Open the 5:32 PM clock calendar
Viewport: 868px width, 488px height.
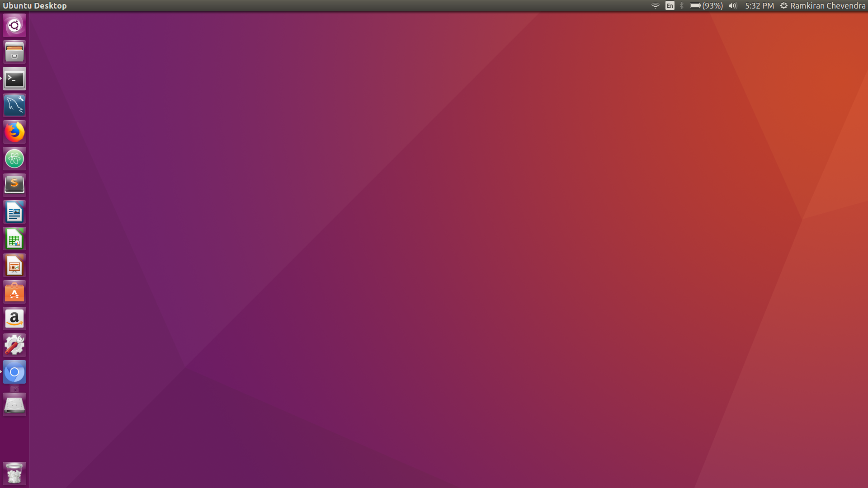(x=759, y=6)
